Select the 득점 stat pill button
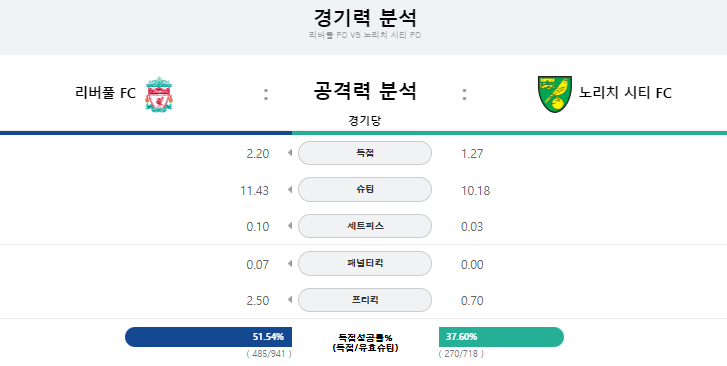The height and width of the screenshot is (366, 727). pos(365,153)
